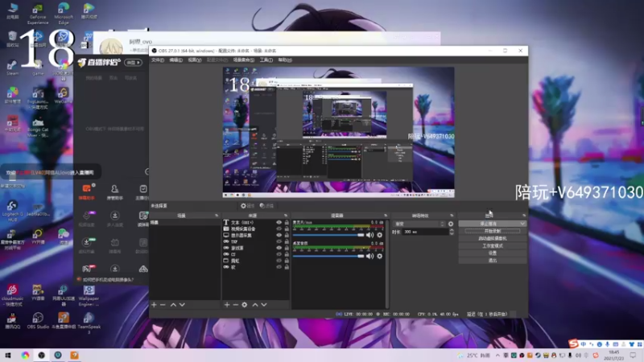Image resolution: width=644 pixels, height=362 pixels.
Task: Expand the mode button in live companion header
Action: (x=134, y=63)
